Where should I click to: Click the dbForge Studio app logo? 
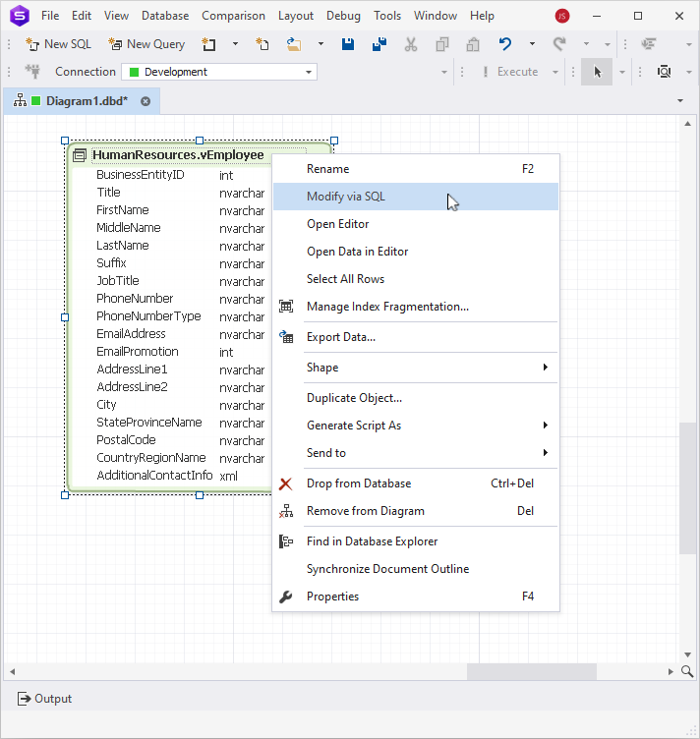[20, 16]
